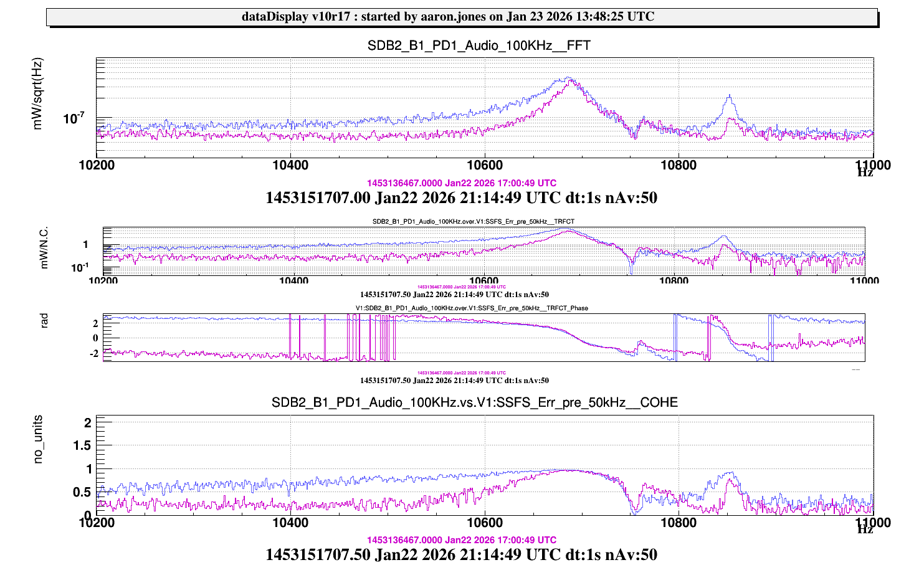Click the SSFS_Err_pre_50kHz__TRFCT plot title

pos(474,221)
